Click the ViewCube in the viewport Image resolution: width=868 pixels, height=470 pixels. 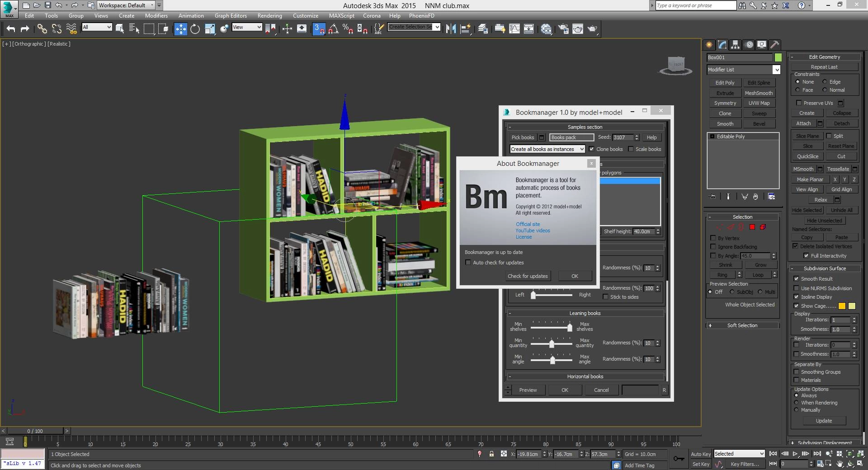coord(676,66)
